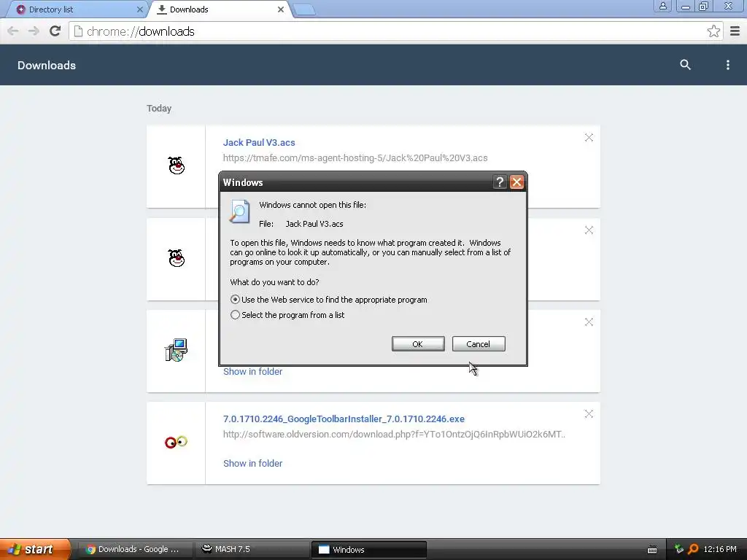
Task: Open the Windows Start menu
Action: pyautogui.click(x=35, y=549)
